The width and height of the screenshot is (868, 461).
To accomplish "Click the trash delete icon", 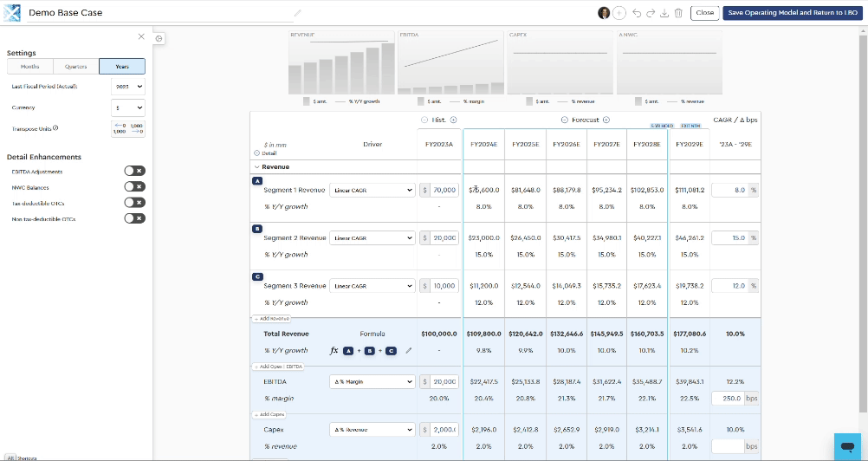I will (678, 13).
